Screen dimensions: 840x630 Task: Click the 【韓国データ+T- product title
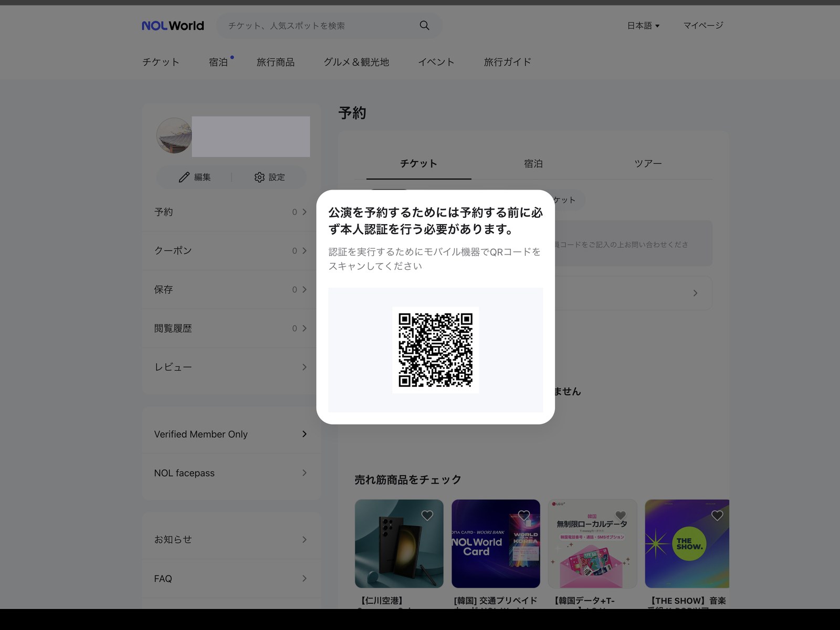(584, 601)
